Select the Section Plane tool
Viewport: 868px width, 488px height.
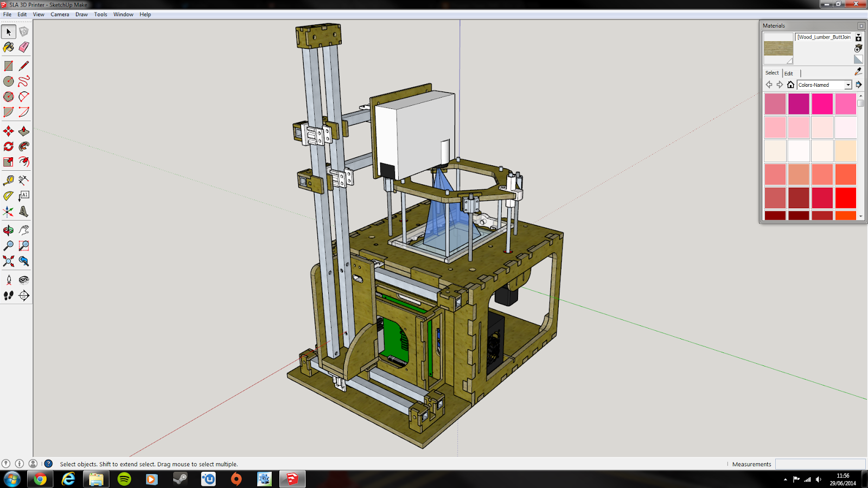tap(24, 296)
